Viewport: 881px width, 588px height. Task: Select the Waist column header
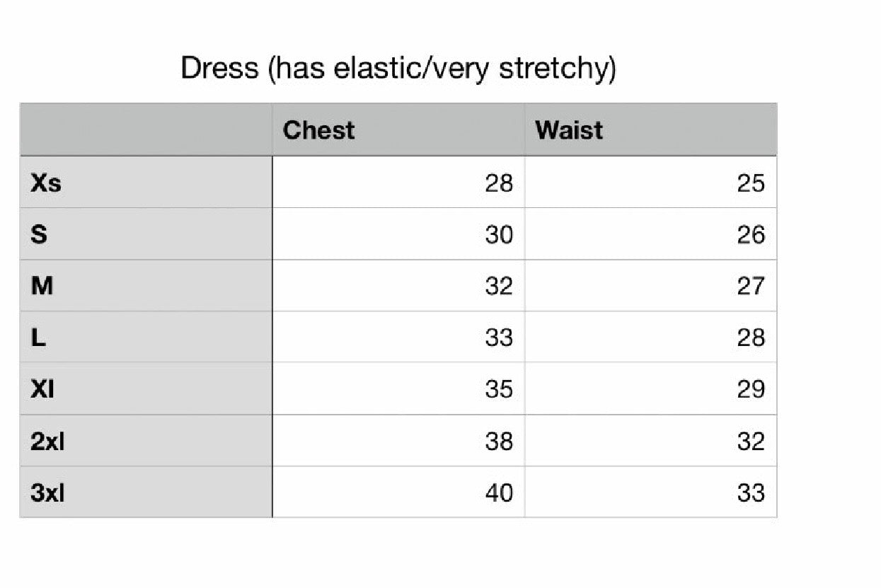pos(569,130)
